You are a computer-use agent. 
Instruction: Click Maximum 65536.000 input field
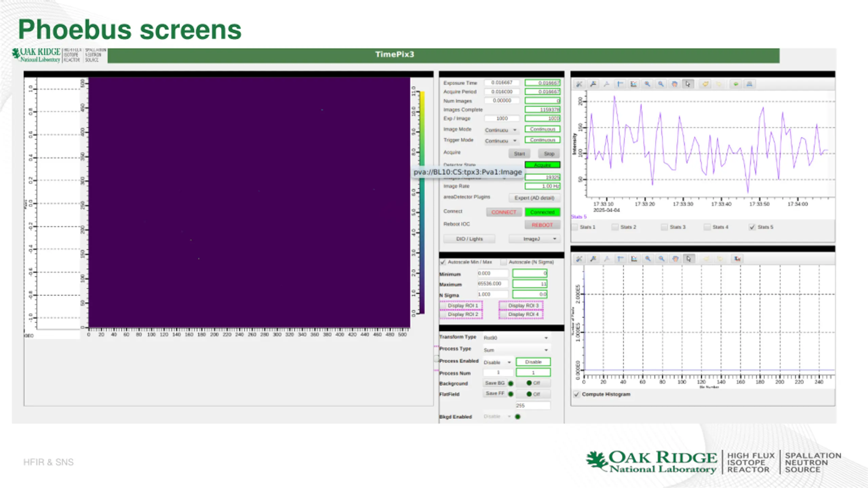493,284
